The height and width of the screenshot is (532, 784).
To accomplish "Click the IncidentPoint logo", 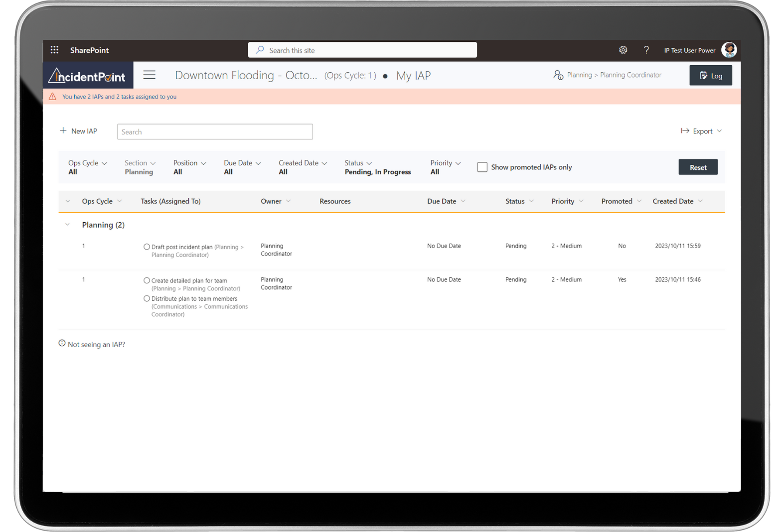I will pyautogui.click(x=88, y=76).
